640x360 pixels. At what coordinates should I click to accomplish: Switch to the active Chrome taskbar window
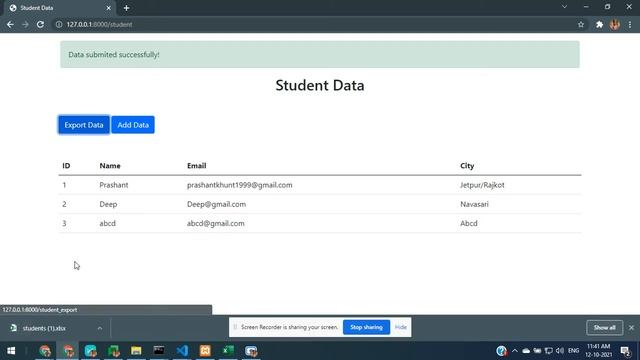(68, 351)
